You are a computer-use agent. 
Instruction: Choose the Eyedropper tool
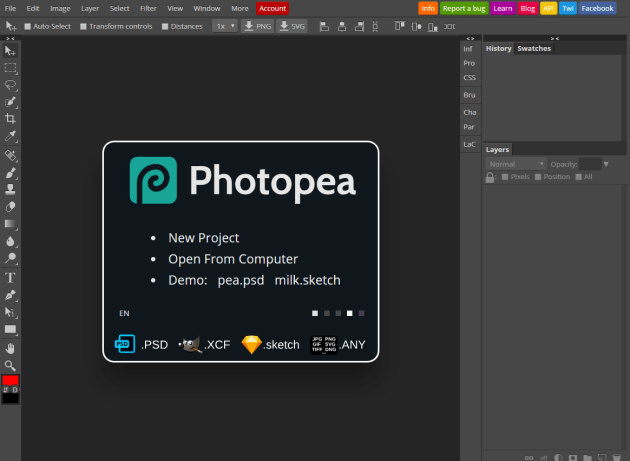pos(10,135)
